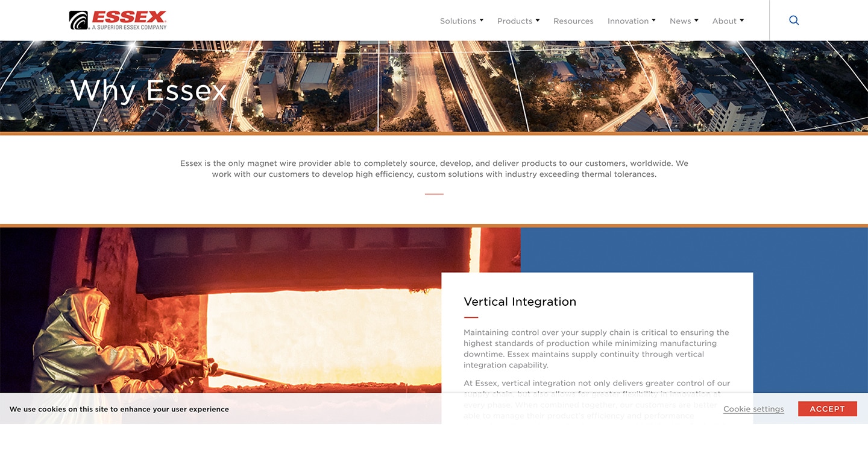Expand the Products dropdown arrow

click(538, 21)
